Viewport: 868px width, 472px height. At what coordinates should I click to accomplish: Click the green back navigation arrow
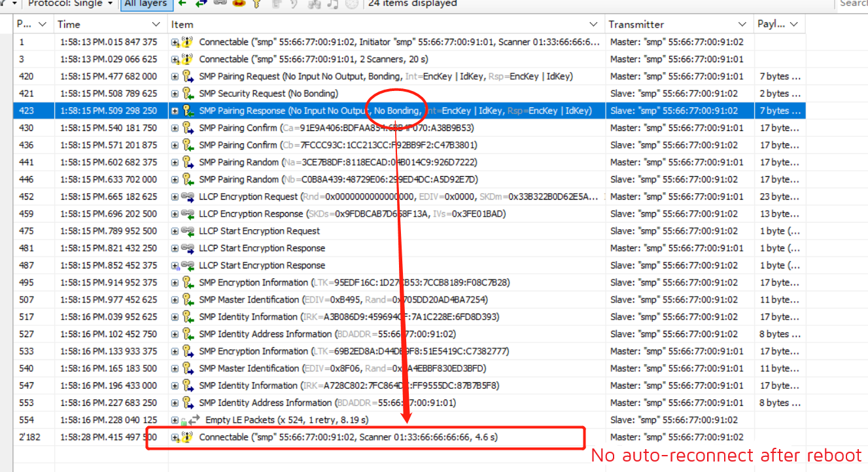click(182, 4)
